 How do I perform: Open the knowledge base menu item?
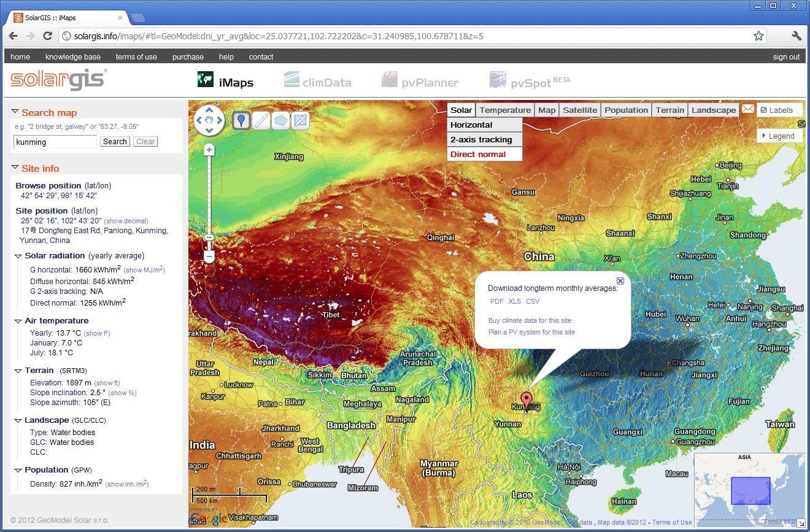click(x=72, y=56)
